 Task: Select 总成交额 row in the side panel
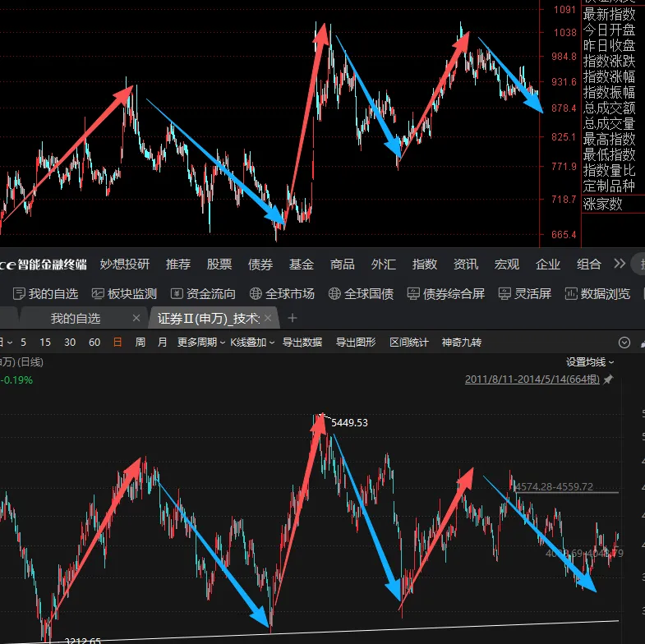coord(609,108)
